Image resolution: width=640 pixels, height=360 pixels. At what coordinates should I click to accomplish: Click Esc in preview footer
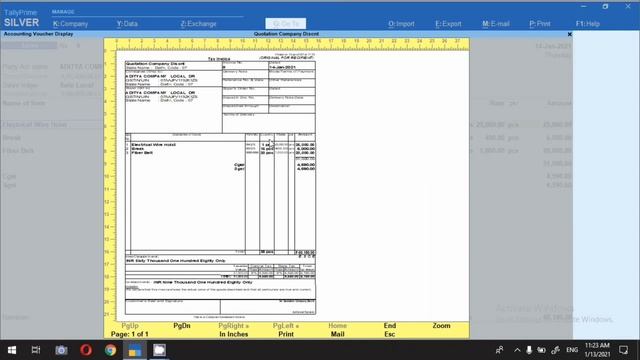click(389, 334)
